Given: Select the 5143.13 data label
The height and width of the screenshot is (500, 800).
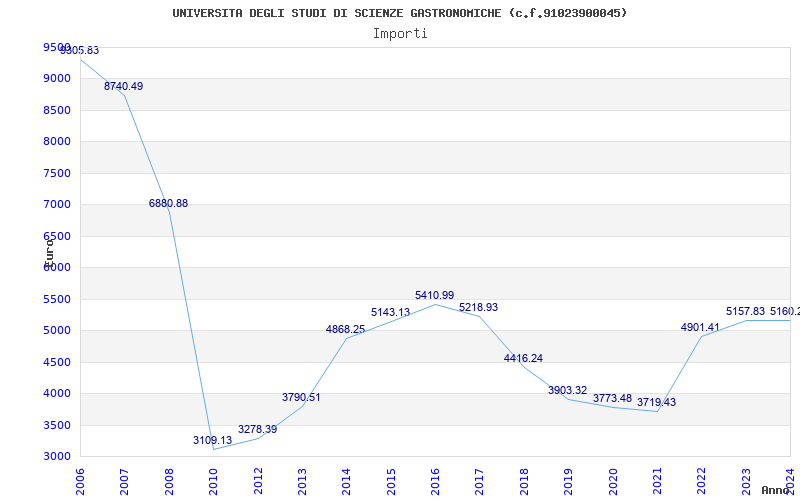Looking at the screenshot, I should [390, 312].
